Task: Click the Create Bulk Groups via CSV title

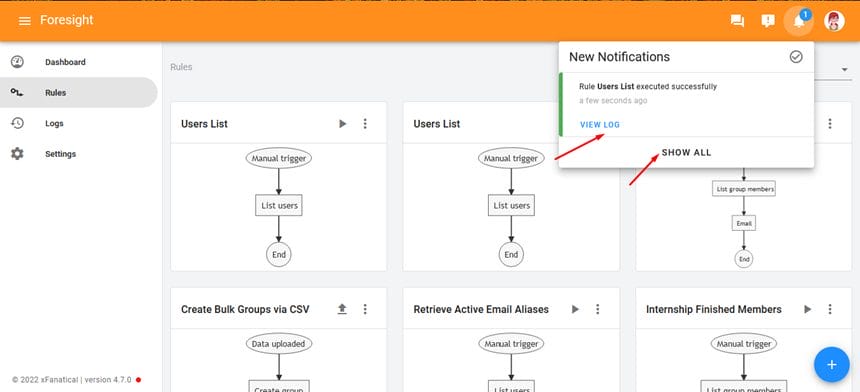Action: (x=245, y=309)
